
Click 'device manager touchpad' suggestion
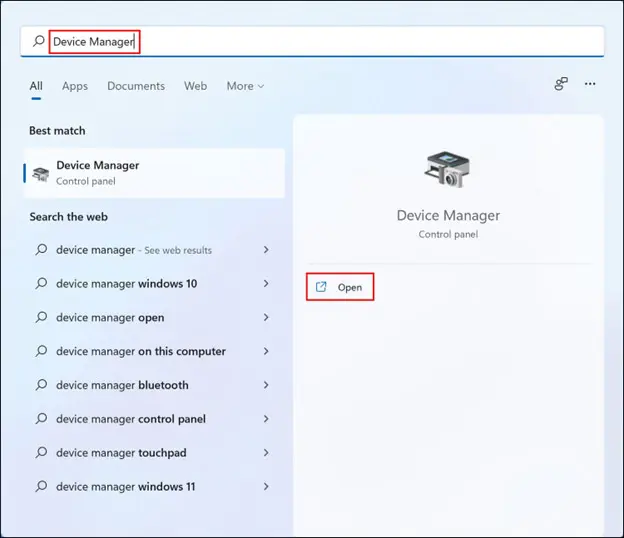coord(121,453)
